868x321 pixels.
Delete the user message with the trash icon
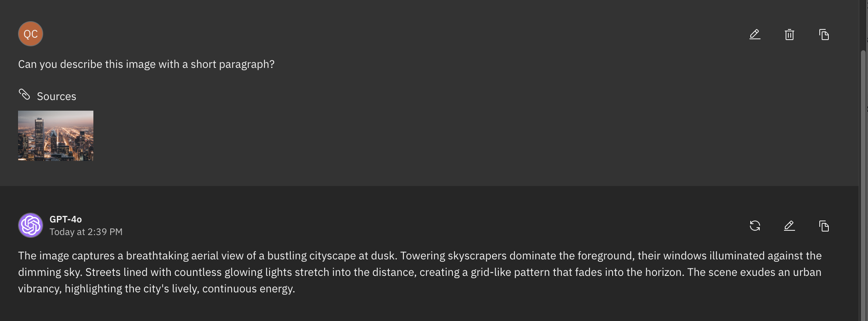789,35
